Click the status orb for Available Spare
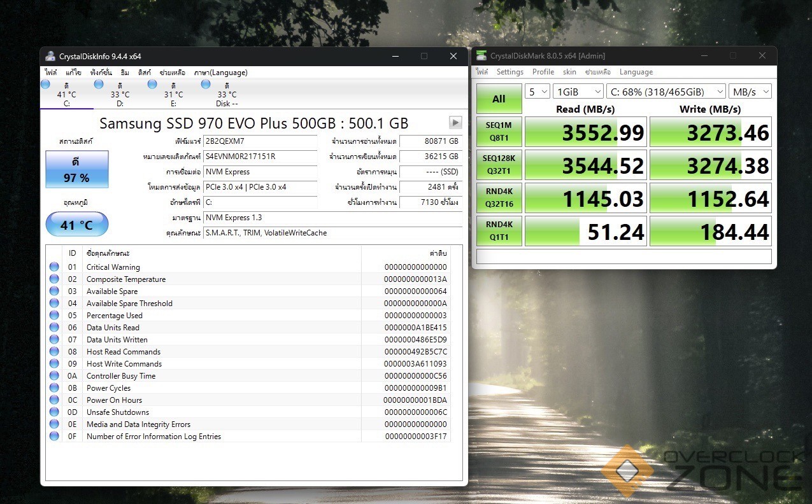The image size is (812, 504). pyautogui.click(x=54, y=291)
